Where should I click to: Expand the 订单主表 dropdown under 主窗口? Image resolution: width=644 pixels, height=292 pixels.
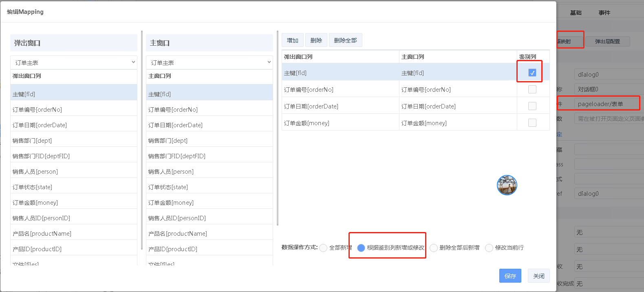pos(210,62)
